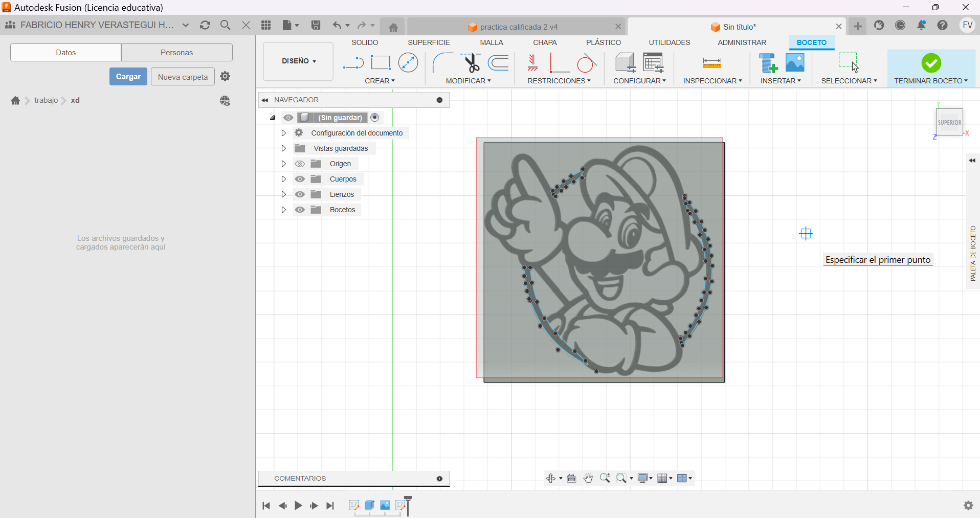The image size is (980, 518).
Task: Expand Configuración del documento node
Action: pyautogui.click(x=283, y=133)
